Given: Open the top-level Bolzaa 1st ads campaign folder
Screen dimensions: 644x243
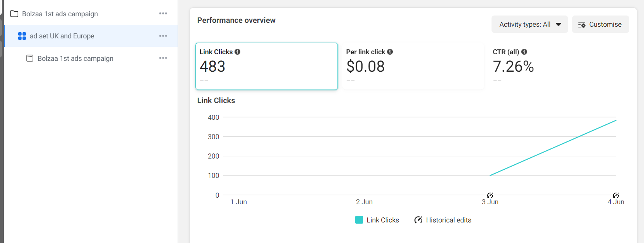Looking at the screenshot, I should click(x=60, y=14).
